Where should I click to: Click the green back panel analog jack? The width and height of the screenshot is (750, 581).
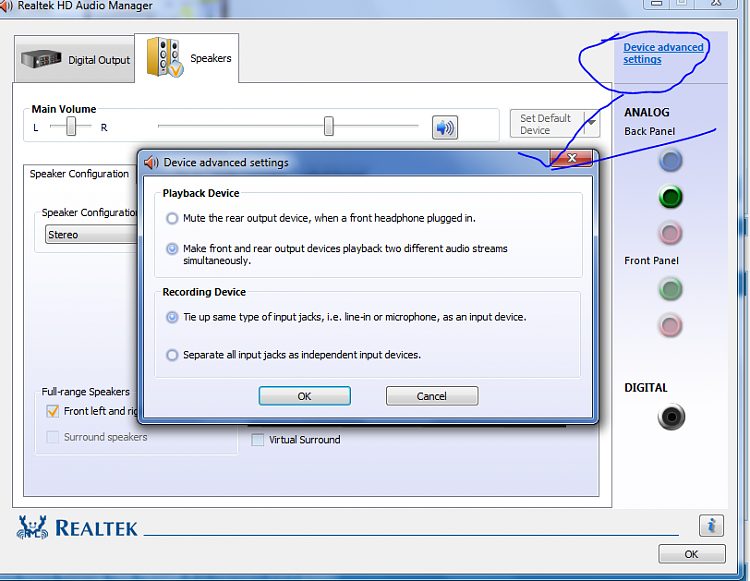(x=670, y=197)
